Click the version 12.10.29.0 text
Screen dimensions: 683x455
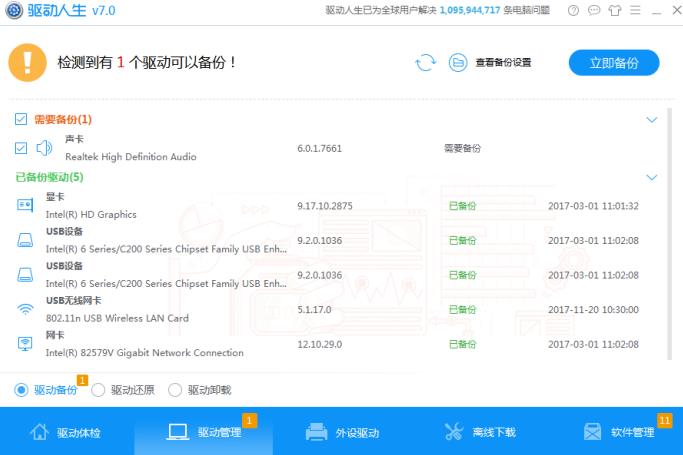319,344
